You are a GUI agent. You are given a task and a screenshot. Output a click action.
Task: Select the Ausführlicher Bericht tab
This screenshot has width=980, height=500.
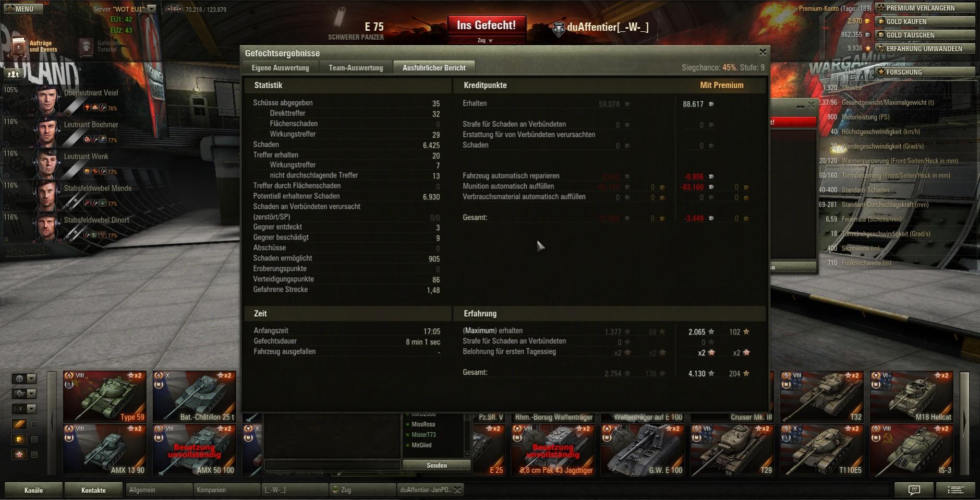click(434, 68)
